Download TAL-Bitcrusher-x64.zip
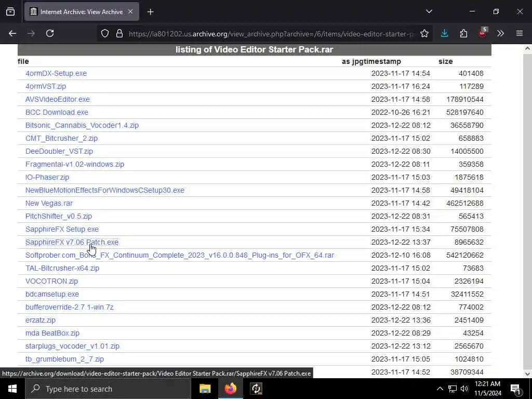Viewport: 532px width, 399px height. point(62,268)
